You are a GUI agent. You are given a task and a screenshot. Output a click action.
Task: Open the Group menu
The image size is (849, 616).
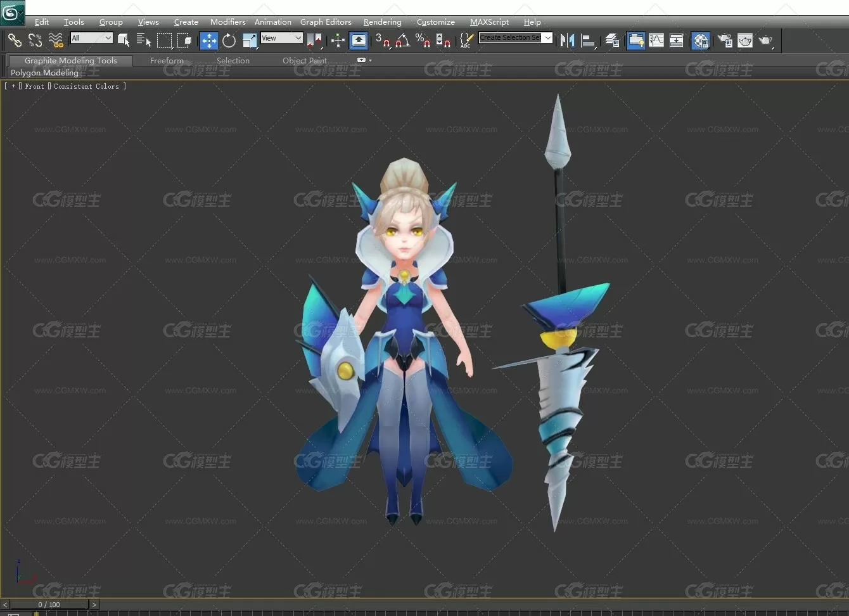click(111, 22)
